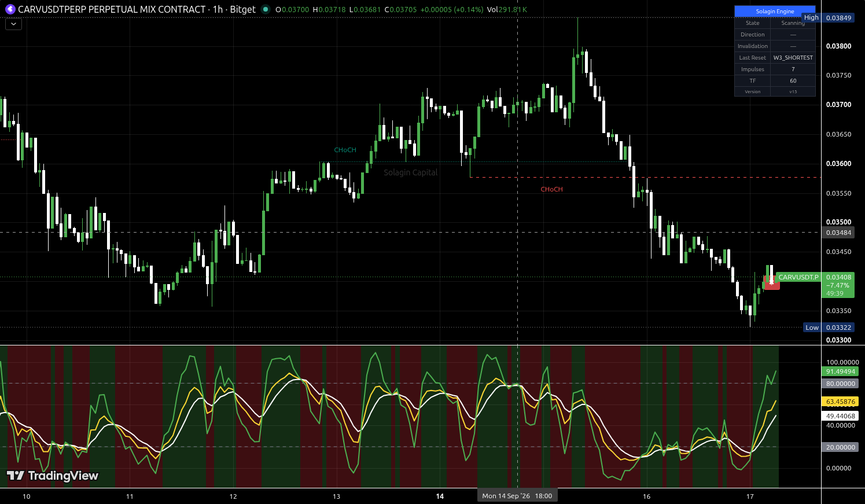Click date 13 on the time axis
The image size is (865, 504).
pos(337,496)
